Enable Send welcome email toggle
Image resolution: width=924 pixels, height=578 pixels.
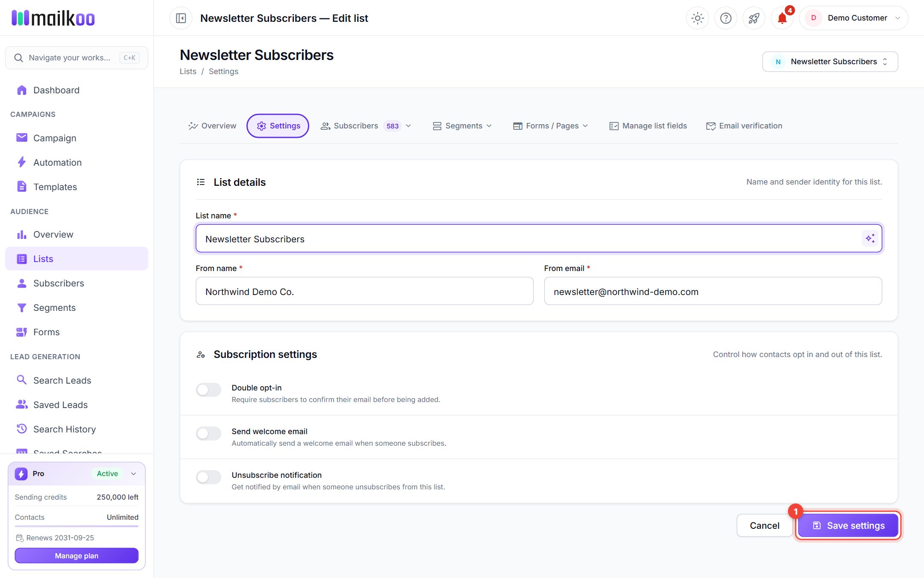(209, 433)
